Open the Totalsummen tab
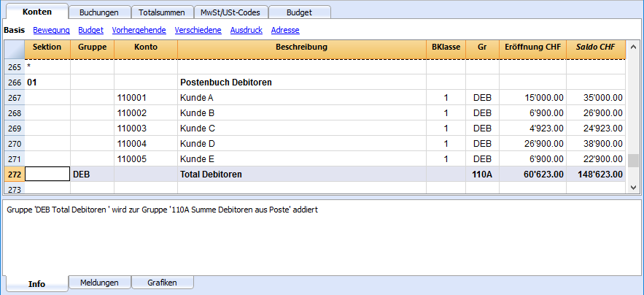Viewport: 644px width, 295px height. [162, 12]
